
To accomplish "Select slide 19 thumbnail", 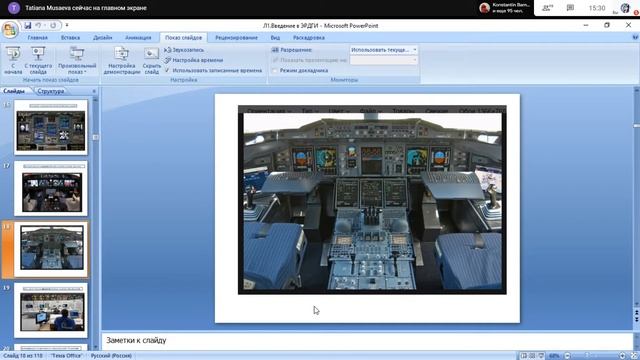I will coord(51,311).
